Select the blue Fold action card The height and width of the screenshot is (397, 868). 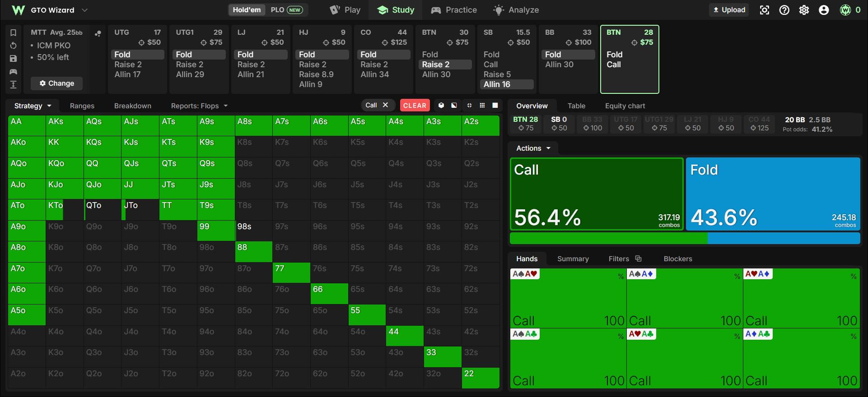point(773,194)
